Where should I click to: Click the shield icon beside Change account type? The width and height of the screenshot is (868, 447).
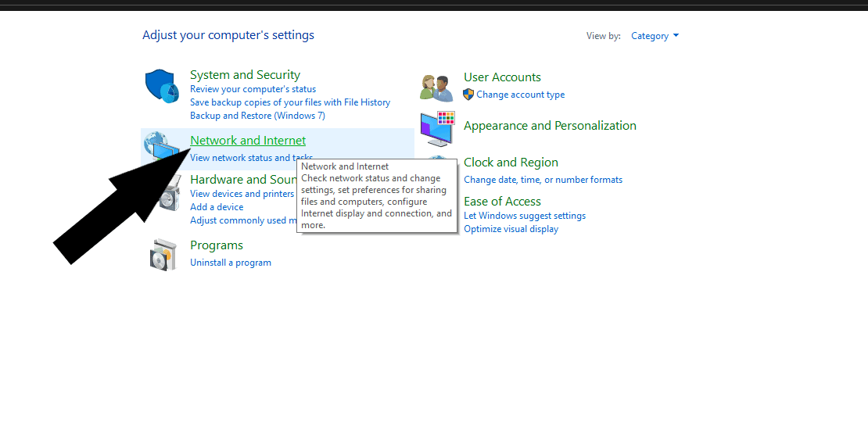468,94
